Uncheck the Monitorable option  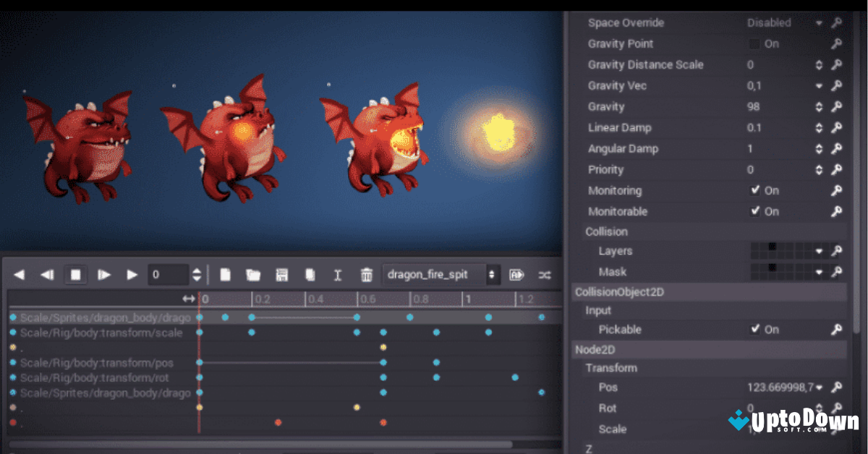pos(754,211)
